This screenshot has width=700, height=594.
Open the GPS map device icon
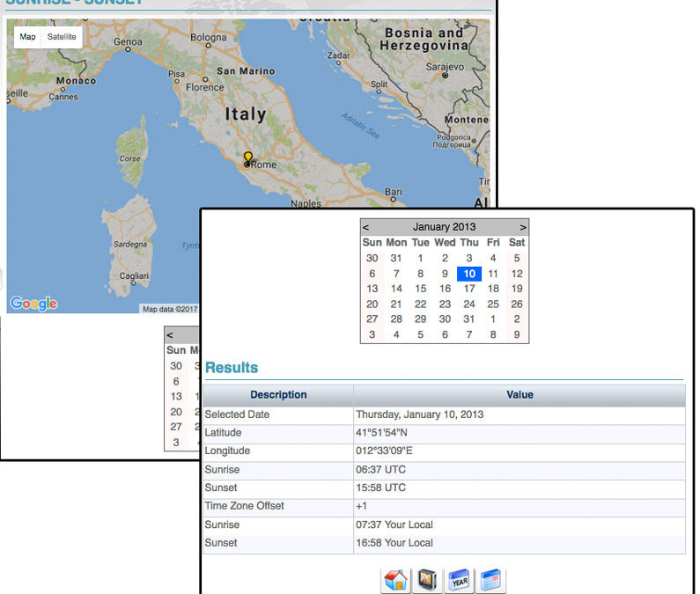(x=427, y=580)
